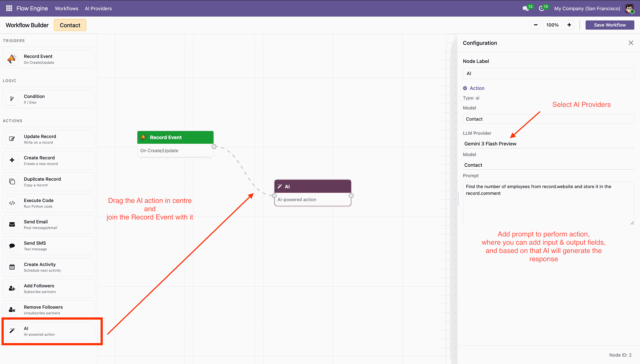Click the Send Email envelope icon
Screen dimensions: 640x364
coord(12,224)
